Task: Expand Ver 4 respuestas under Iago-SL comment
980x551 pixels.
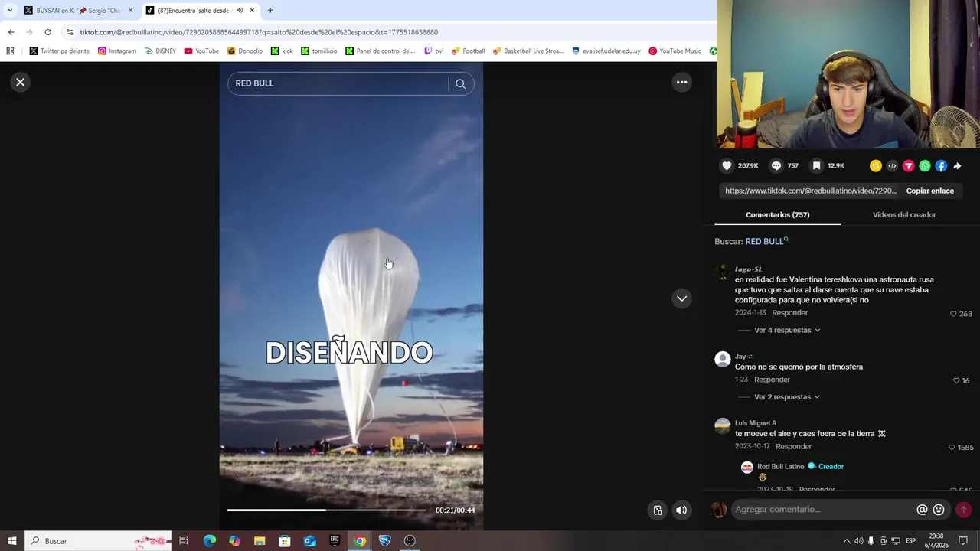Action: pyautogui.click(x=787, y=331)
